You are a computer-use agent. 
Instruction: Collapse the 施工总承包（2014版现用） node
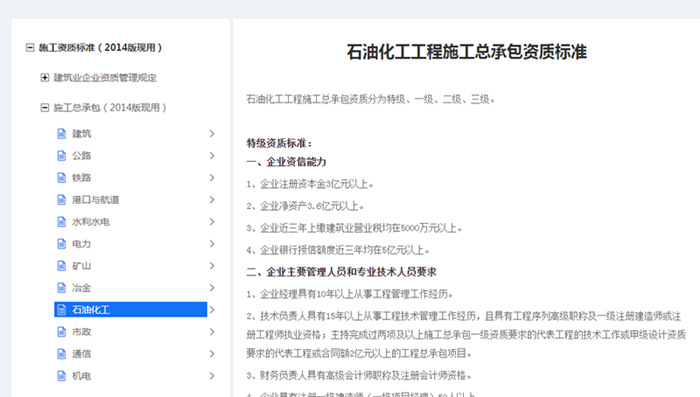pos(45,108)
